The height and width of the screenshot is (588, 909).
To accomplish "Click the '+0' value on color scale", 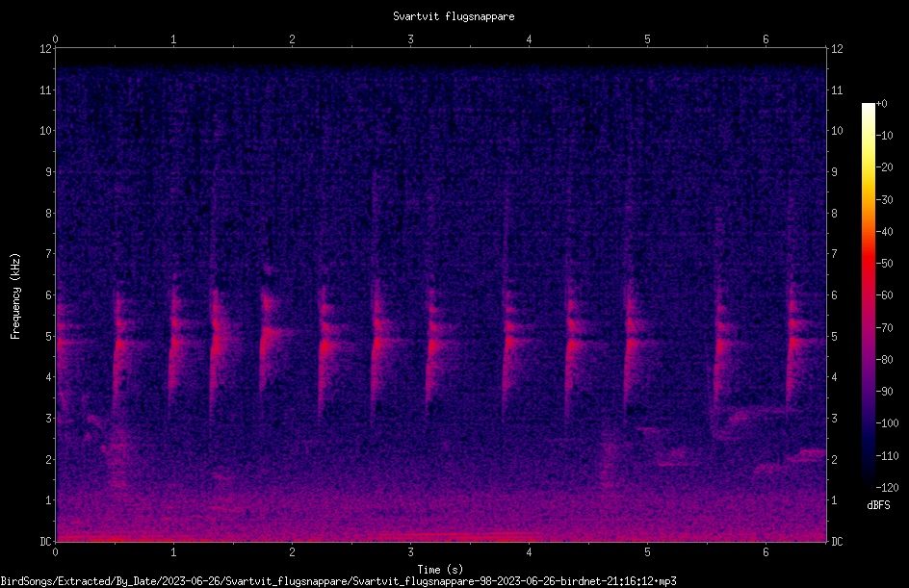I will 881,104.
